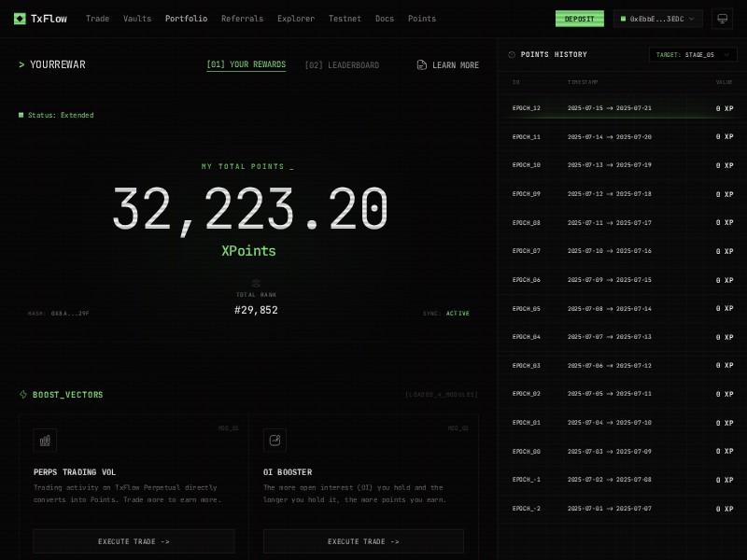Open the Vaults page from the navbar
This screenshot has width=747, height=560.
coord(136,18)
